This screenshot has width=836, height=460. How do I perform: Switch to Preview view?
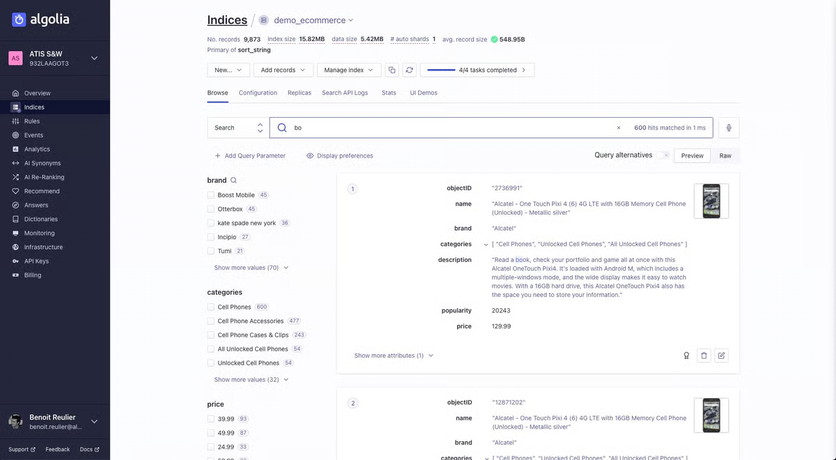click(x=692, y=156)
